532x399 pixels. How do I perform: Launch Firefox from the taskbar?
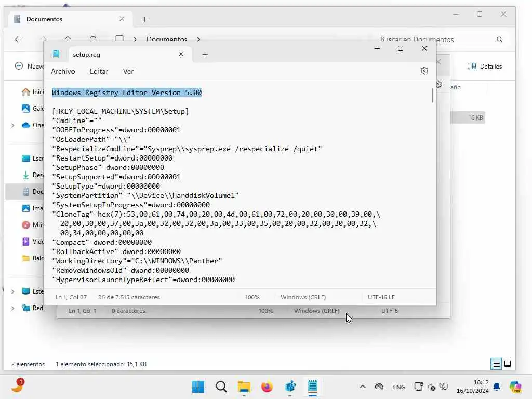(x=267, y=387)
